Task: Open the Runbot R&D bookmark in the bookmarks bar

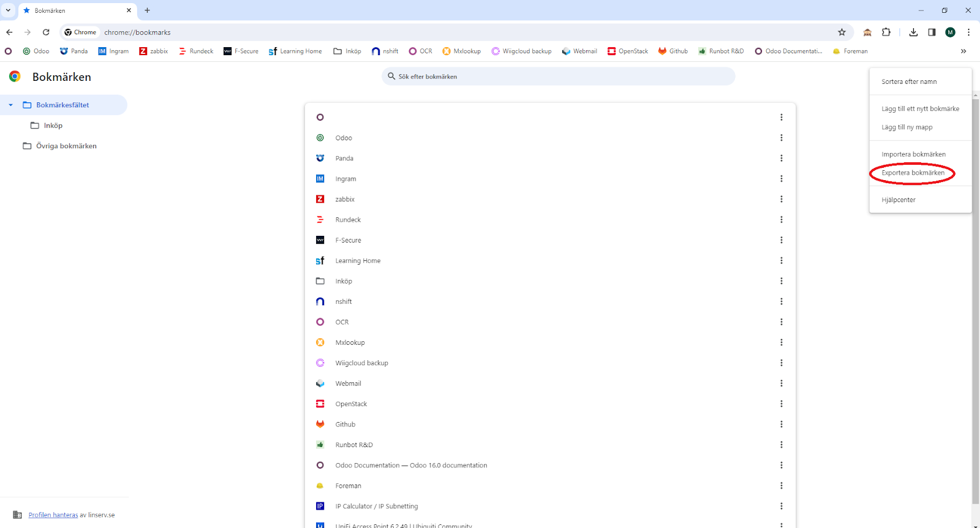Action: 721,51
